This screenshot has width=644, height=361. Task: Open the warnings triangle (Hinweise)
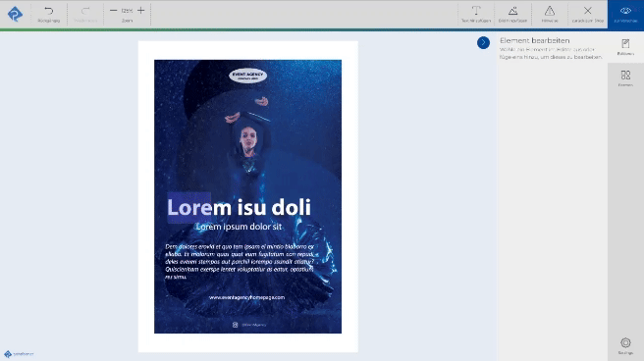click(x=550, y=14)
